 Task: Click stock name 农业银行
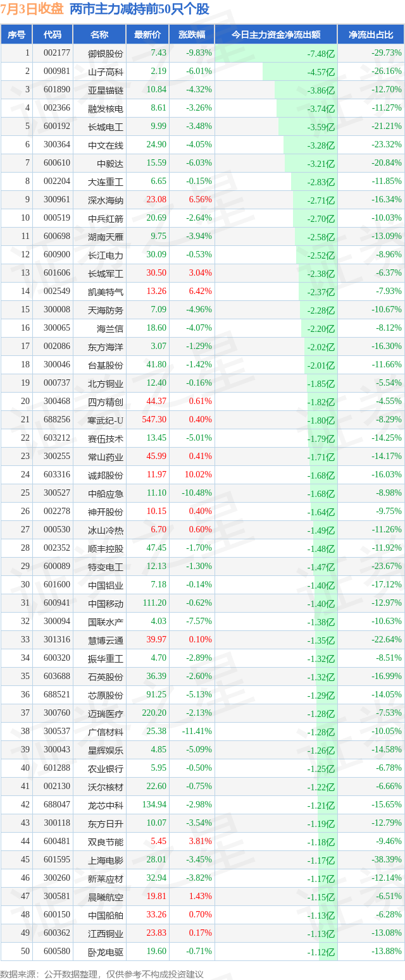pos(106,768)
